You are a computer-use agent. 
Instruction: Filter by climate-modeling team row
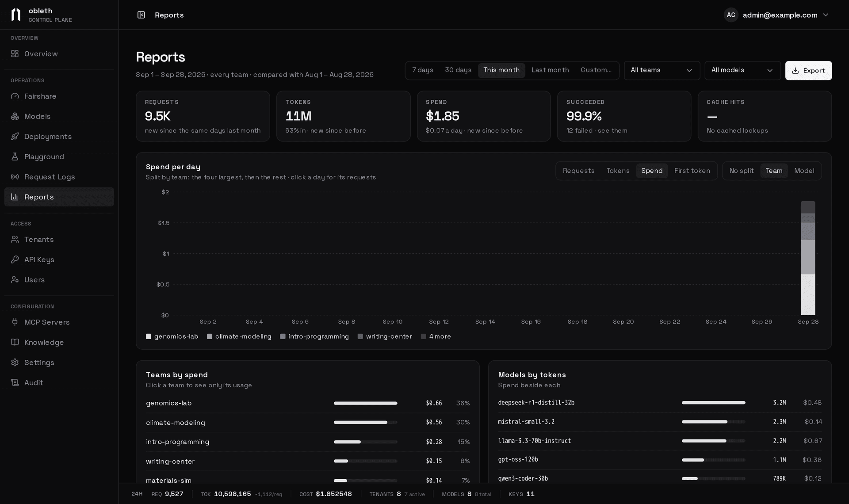point(308,423)
